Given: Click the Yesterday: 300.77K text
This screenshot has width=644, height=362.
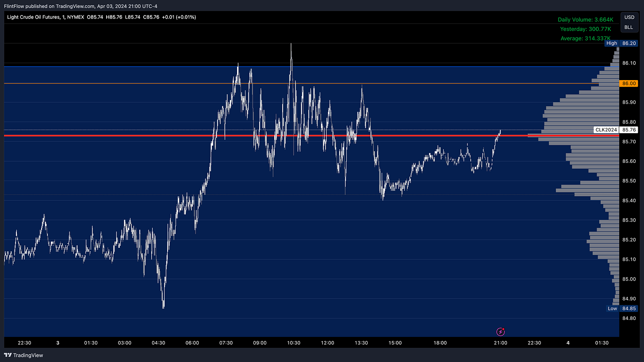Looking at the screenshot, I should click(586, 29).
